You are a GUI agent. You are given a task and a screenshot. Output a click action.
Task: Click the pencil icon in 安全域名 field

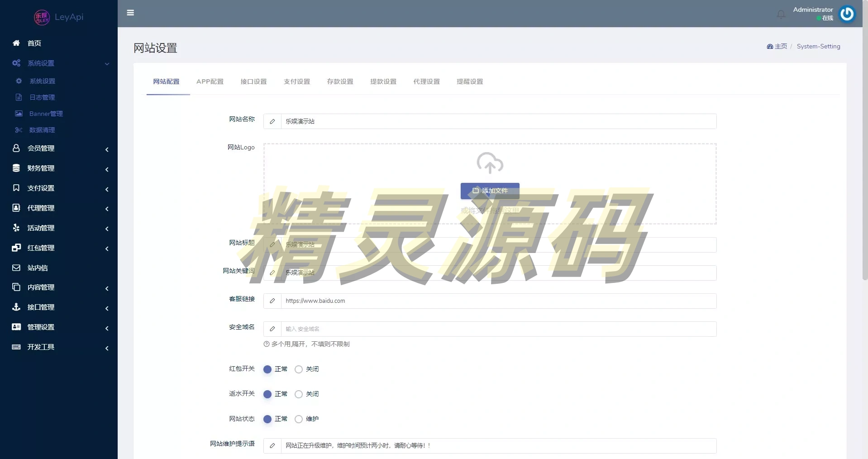pyautogui.click(x=272, y=329)
